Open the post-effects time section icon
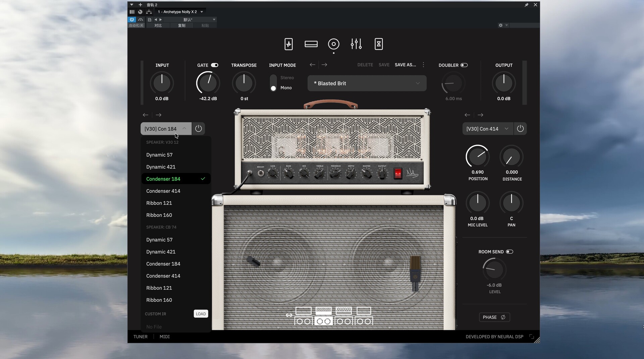 point(378,44)
